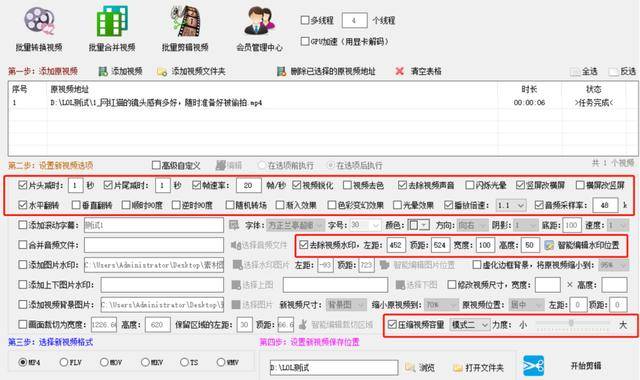
Task: Click 选择图片 background image icon
Action: tap(236, 305)
